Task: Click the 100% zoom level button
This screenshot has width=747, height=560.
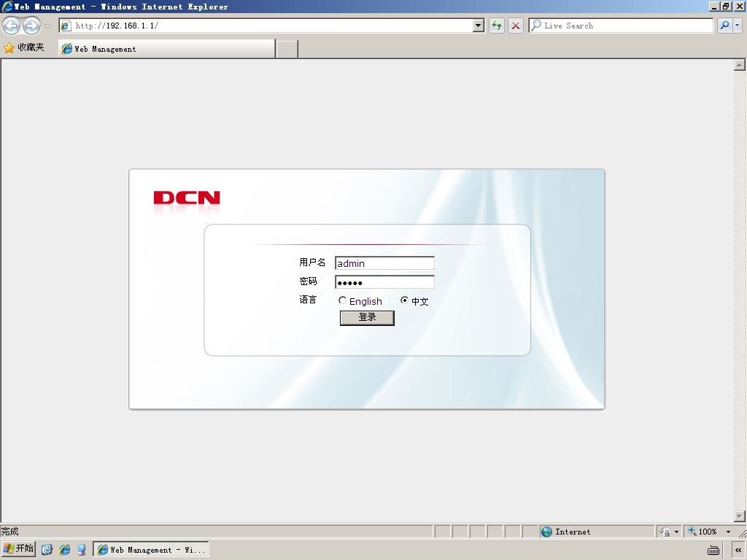Action: (703, 532)
